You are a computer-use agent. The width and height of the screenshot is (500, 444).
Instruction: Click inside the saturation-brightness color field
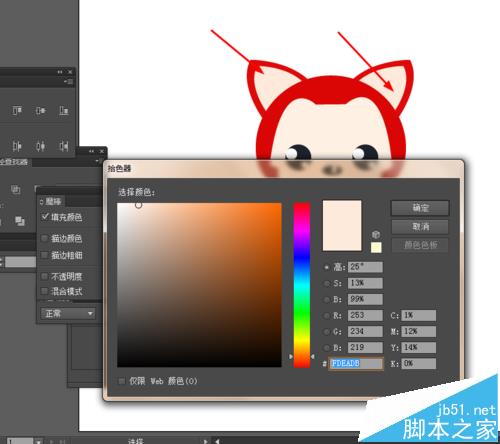coord(199,285)
